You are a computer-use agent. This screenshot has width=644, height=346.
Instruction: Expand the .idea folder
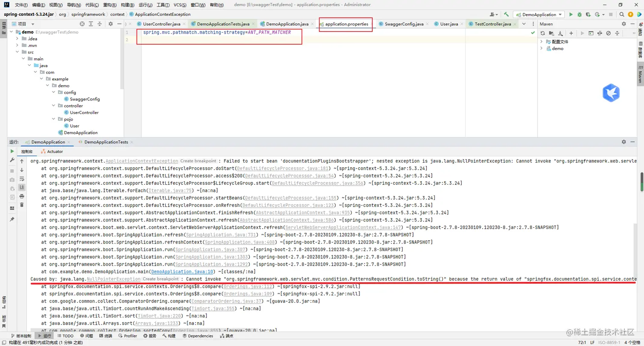click(17, 39)
